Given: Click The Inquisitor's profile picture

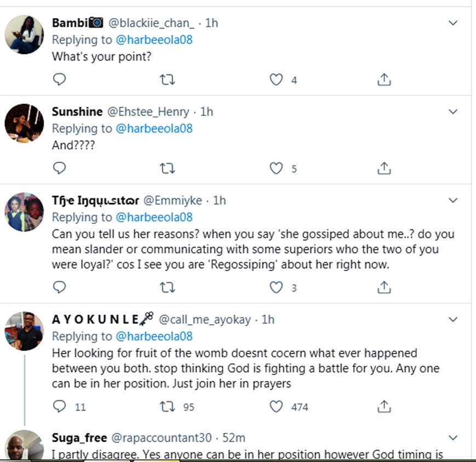Looking at the screenshot, I should pos(24,212).
